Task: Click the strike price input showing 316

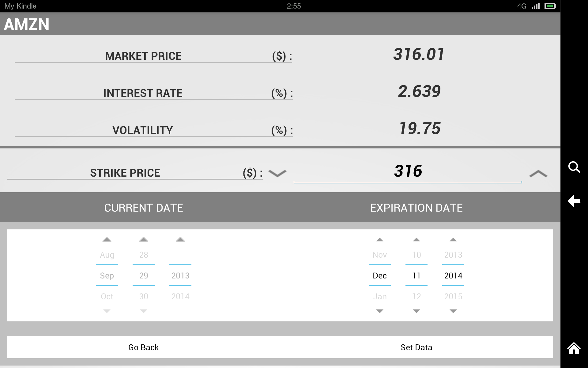Action: 408,172
